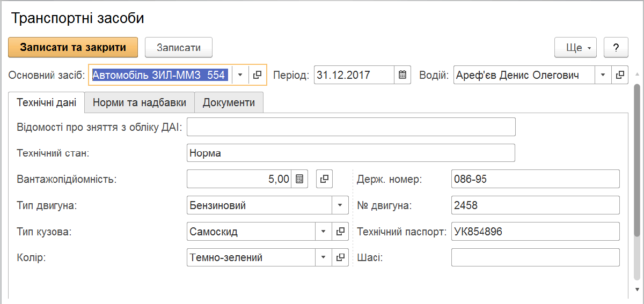Image resolution: width=644 pixels, height=304 pixels.
Task: Open the Колір linked record icon
Action: coord(340,258)
